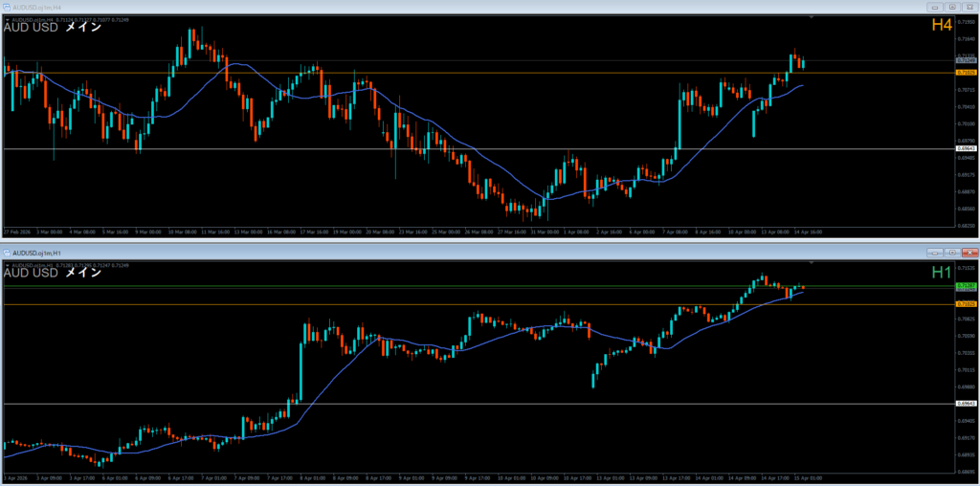The height and width of the screenshot is (486, 980).
Task: Click the white 0.69643 price tag on H1 chart
Action: click(x=966, y=404)
